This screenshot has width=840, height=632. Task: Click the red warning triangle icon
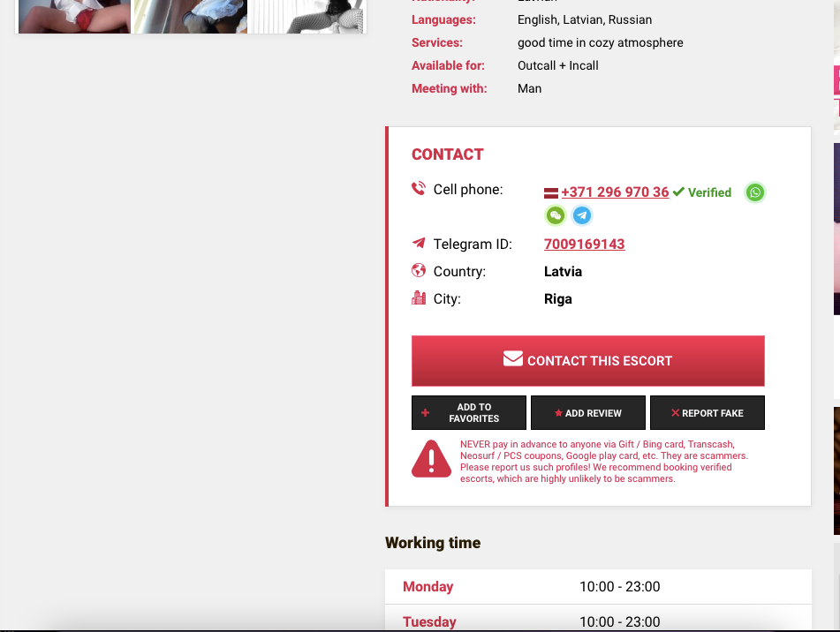tap(431, 459)
